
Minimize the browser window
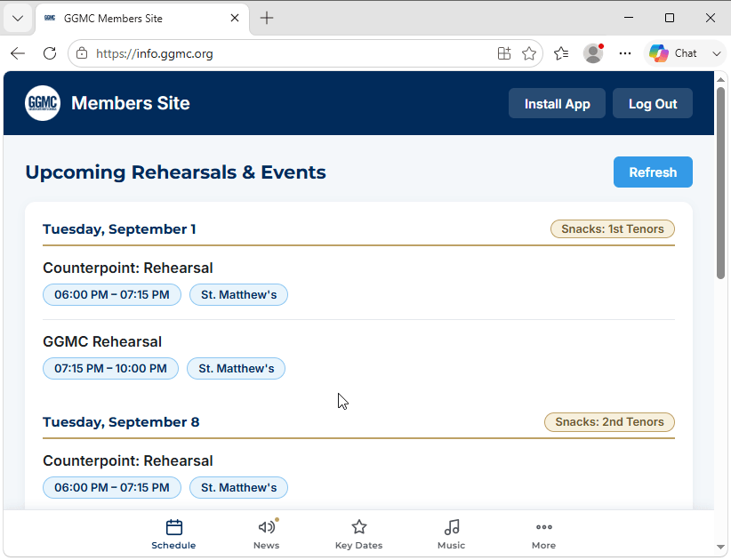(629, 18)
